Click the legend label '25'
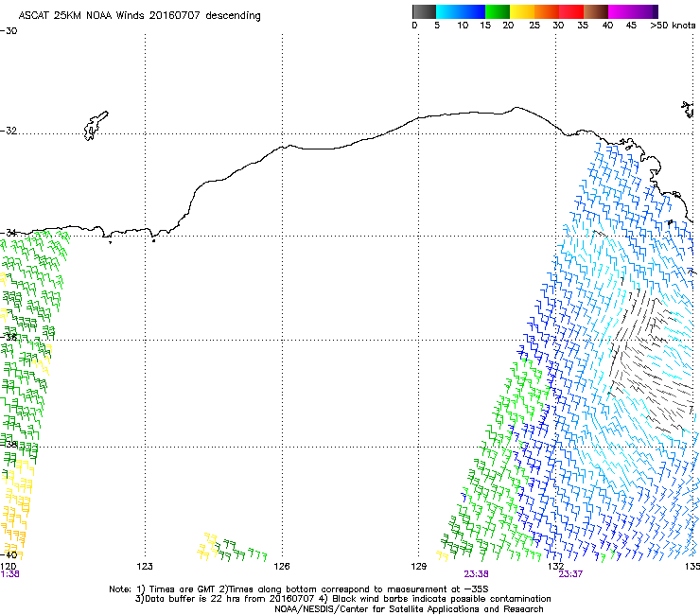 coord(534,26)
